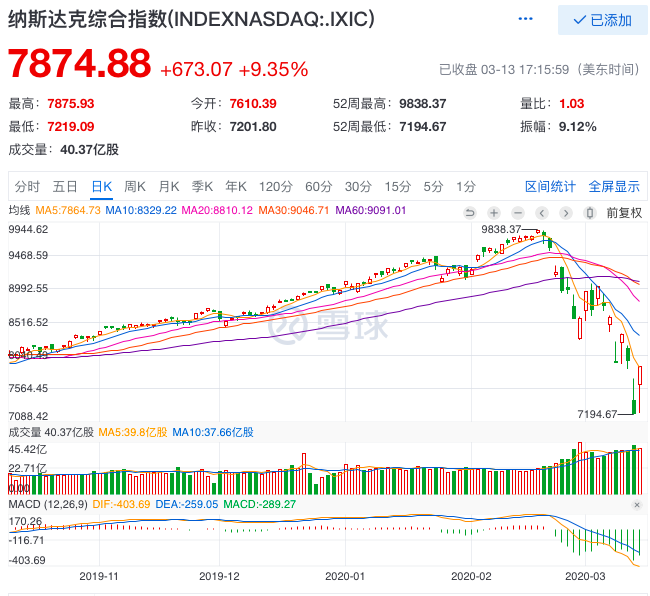650x596 pixels.
Task: Switch to the 1分 interval tab
Action: pyautogui.click(x=466, y=187)
